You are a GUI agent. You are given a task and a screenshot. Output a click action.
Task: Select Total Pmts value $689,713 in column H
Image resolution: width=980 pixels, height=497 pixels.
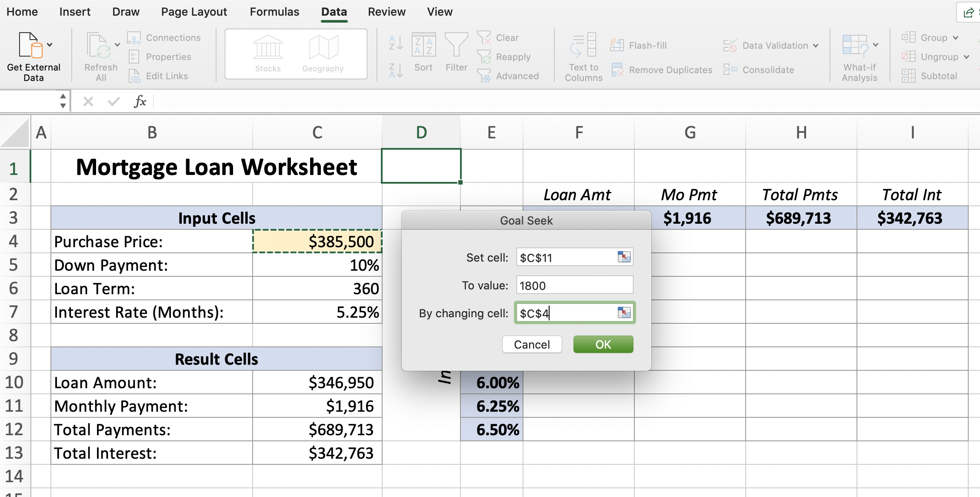click(x=801, y=218)
